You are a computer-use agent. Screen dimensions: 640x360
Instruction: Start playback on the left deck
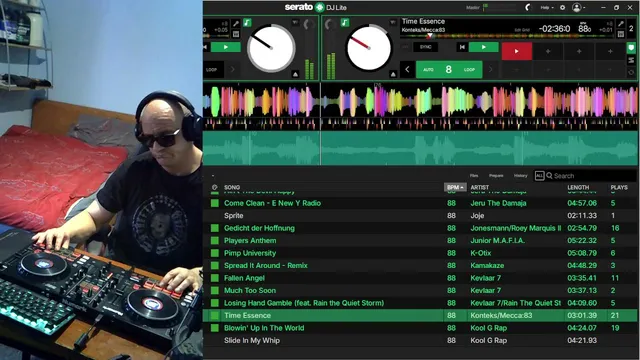[226, 47]
